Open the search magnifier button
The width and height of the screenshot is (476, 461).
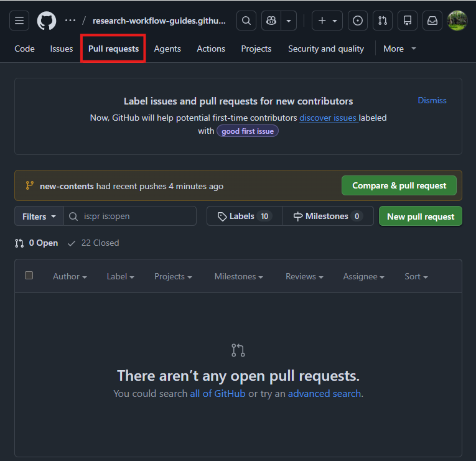(x=246, y=21)
